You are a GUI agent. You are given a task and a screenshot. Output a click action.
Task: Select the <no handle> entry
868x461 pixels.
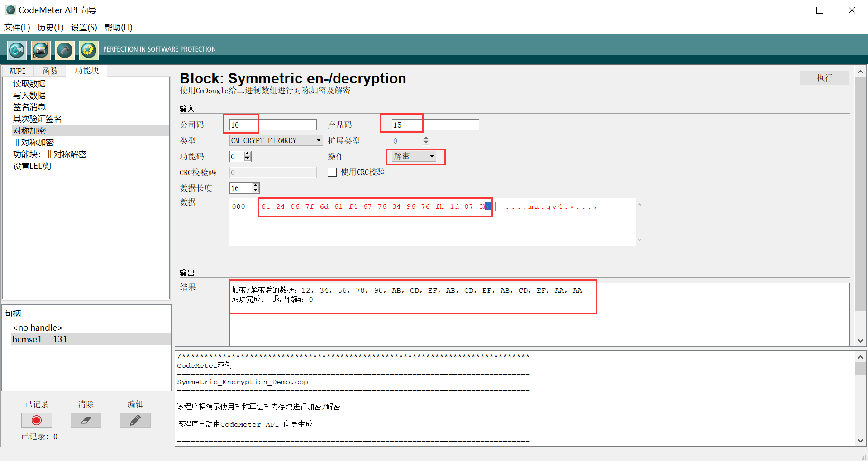click(38, 327)
